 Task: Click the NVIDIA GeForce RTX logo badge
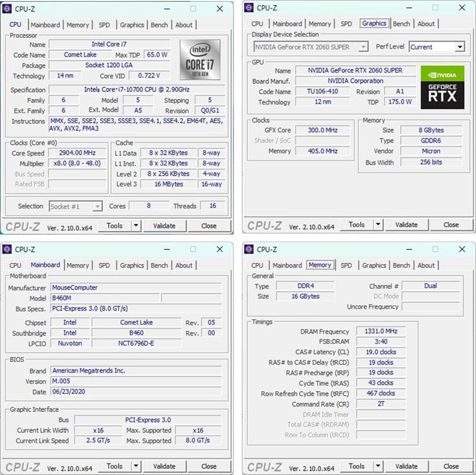coord(442,87)
